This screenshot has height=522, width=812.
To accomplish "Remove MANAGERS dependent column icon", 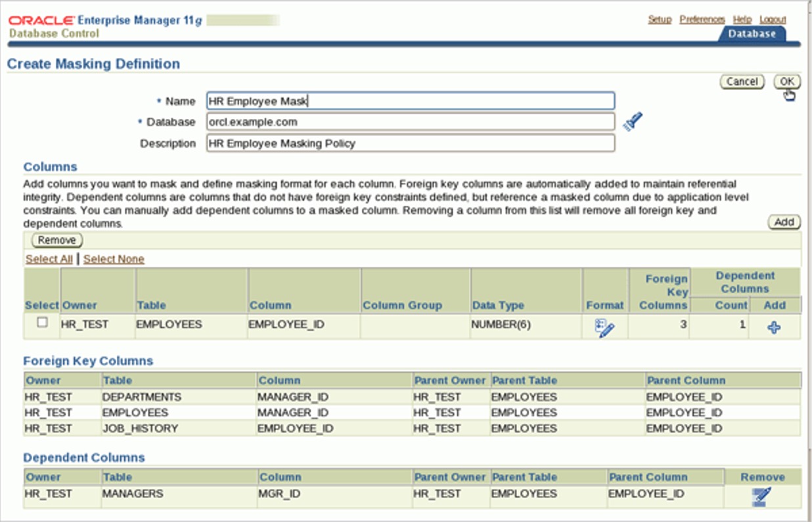I will pyautogui.click(x=761, y=496).
